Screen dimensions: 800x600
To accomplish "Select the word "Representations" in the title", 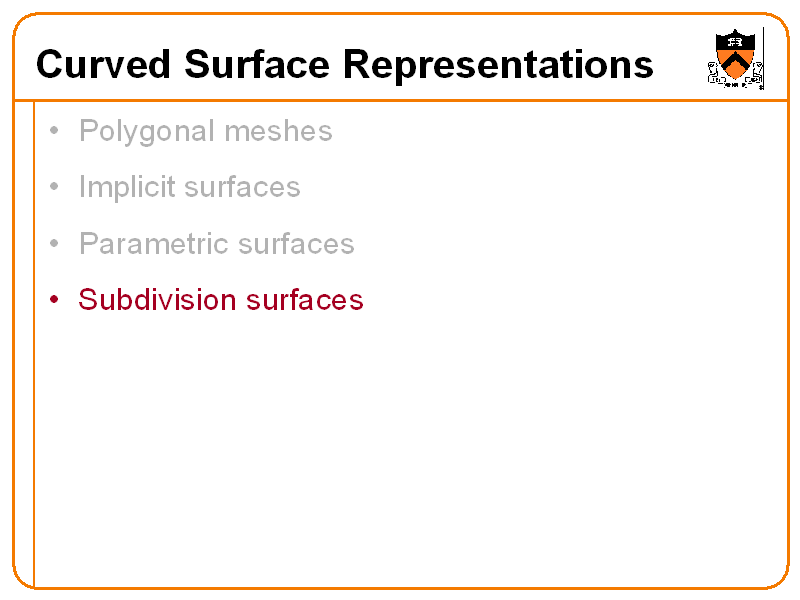I will 499,65.
